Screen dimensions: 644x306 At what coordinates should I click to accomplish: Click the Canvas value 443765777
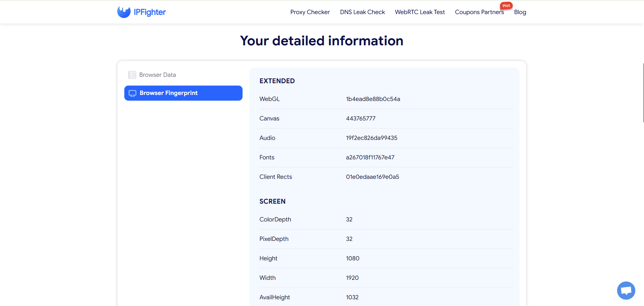pos(360,118)
